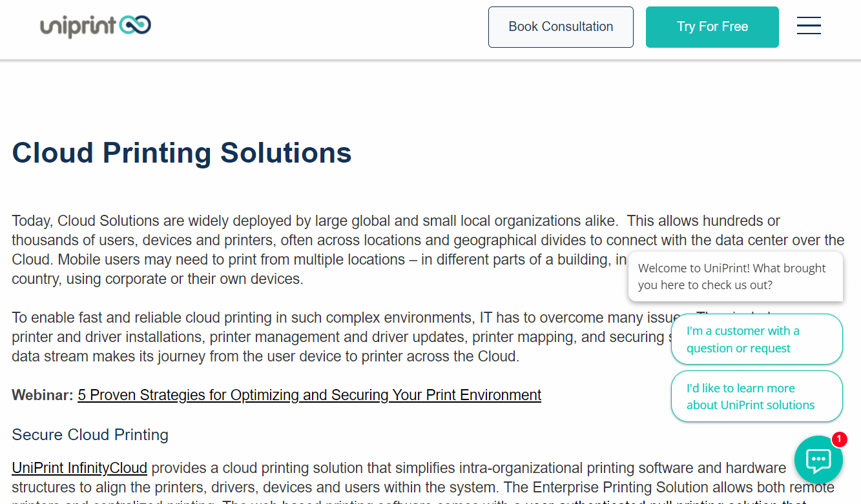Click the "Welcome to UniPrint!" chat message
This screenshot has width=861, height=504.
point(736,276)
